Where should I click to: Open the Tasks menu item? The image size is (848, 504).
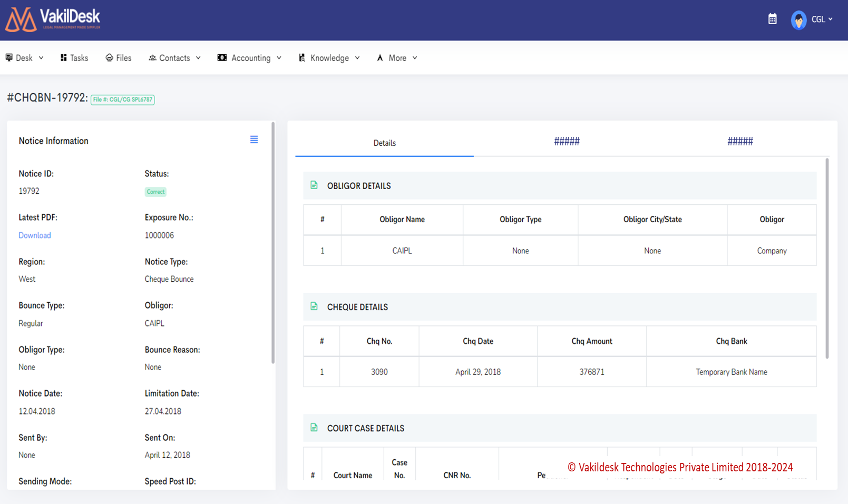74,58
